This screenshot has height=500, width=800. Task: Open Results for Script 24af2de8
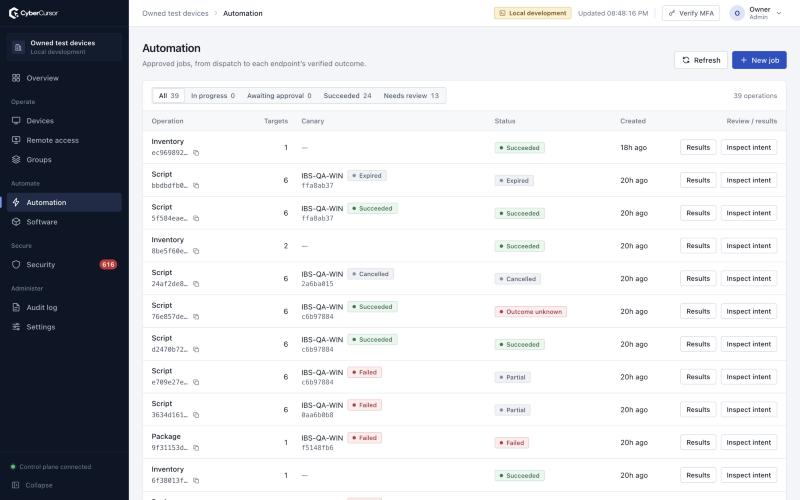click(698, 279)
